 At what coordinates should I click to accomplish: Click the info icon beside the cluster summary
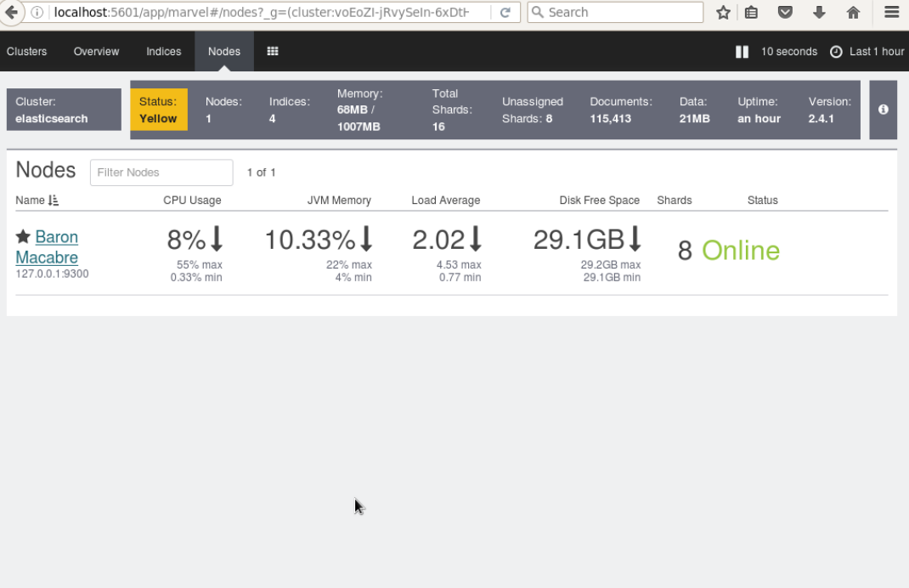pos(883,110)
